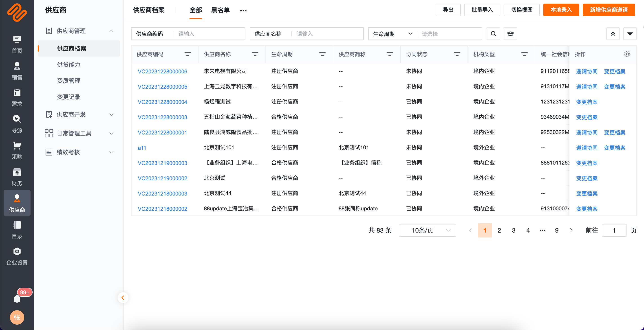Viewport: 644px width, 330px height.
Task: Open the more tabs ellipsis menu
Action: click(243, 10)
